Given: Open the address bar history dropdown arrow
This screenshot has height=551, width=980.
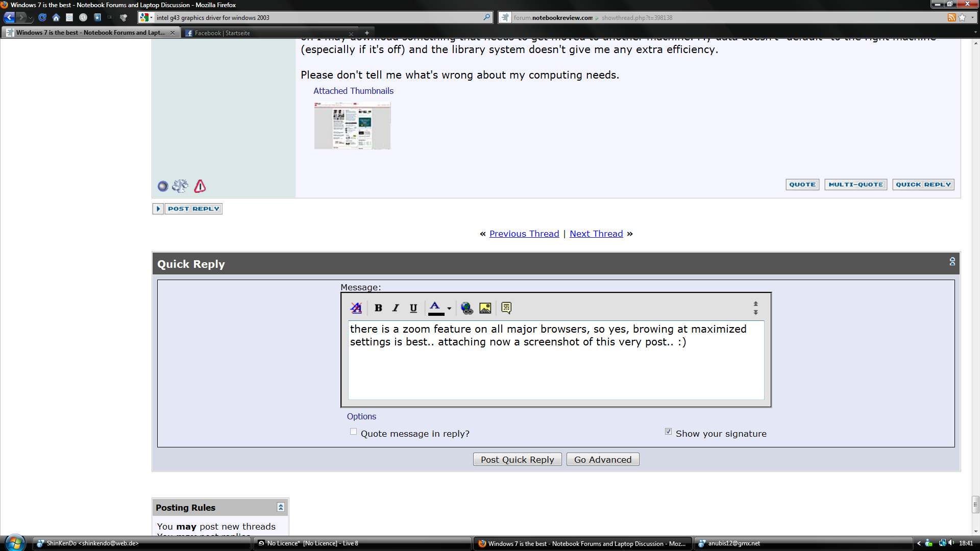Looking at the screenshot, I should [x=972, y=17].
